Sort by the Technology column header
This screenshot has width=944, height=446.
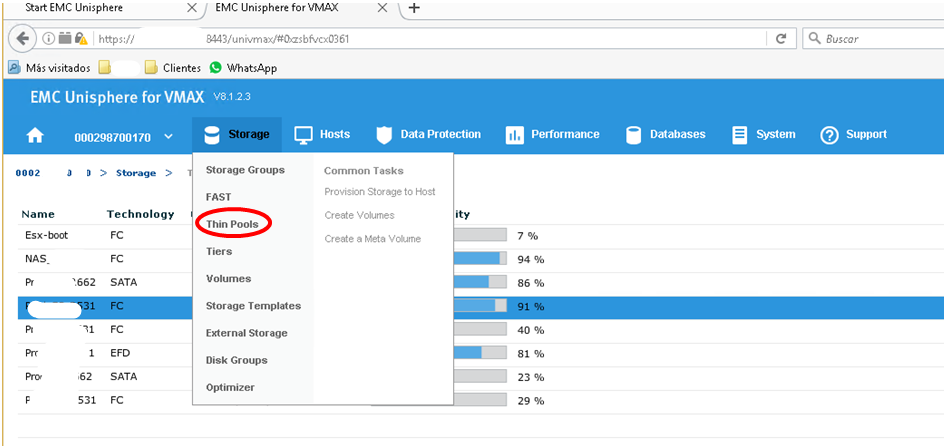point(140,214)
